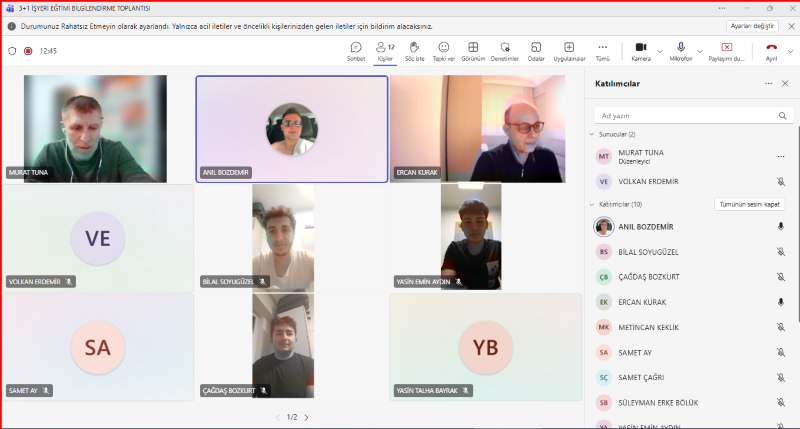800x429 pixels.
Task: Go to next page of video gallery
Action: (306, 417)
